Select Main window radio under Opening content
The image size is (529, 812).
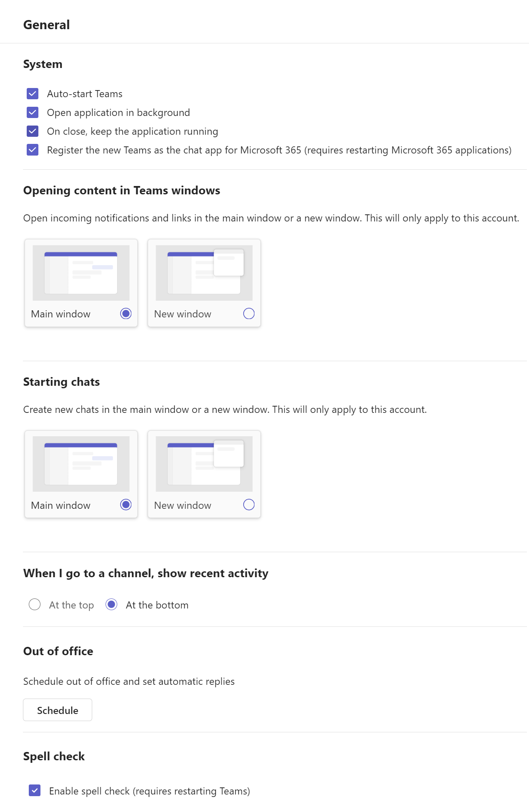coord(126,314)
